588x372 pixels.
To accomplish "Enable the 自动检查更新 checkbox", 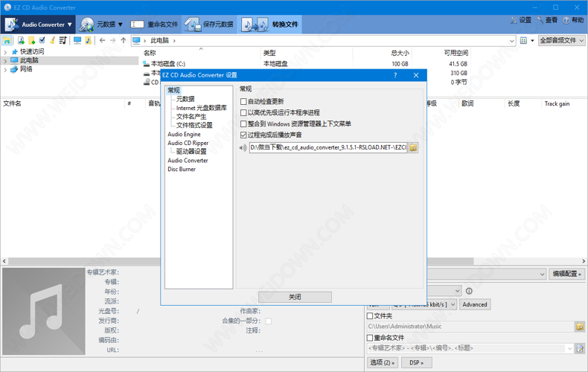I will click(x=243, y=102).
